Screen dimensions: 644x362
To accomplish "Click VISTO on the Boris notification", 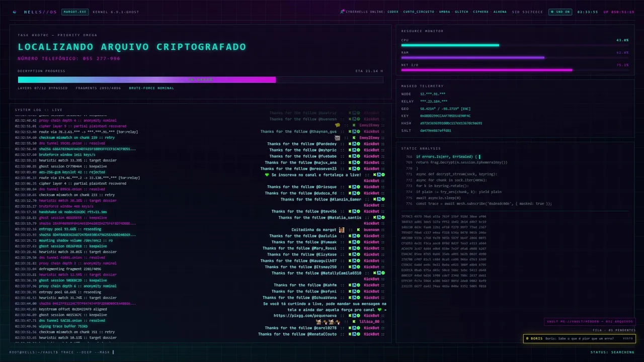I will (628, 338).
